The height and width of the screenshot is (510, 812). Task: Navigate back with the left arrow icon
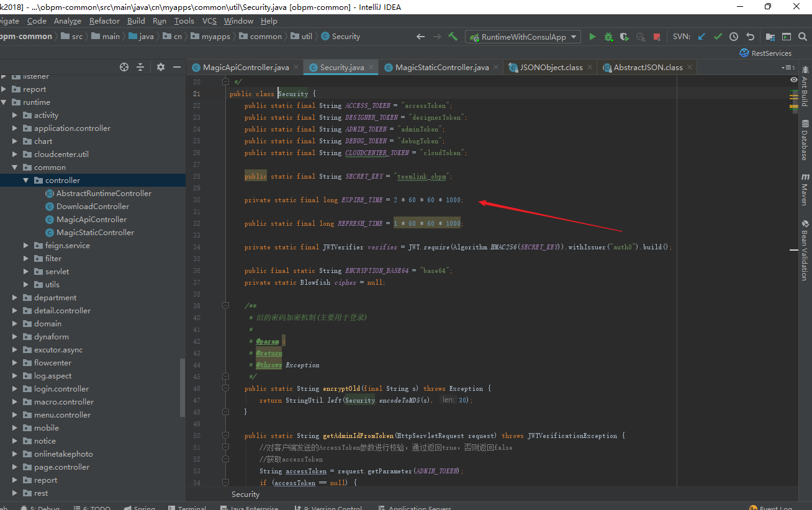click(x=421, y=37)
